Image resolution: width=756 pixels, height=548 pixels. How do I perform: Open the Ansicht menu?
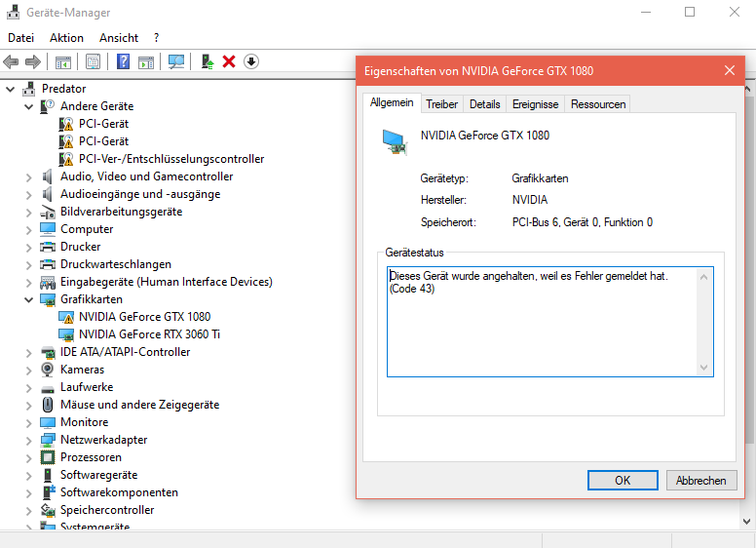pos(119,38)
